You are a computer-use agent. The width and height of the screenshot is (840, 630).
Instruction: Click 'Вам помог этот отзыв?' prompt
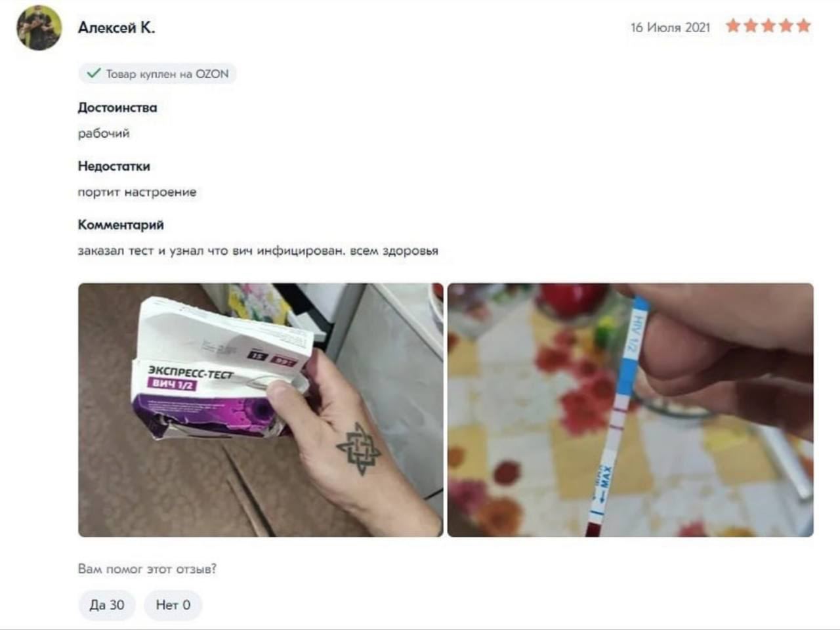point(147,569)
